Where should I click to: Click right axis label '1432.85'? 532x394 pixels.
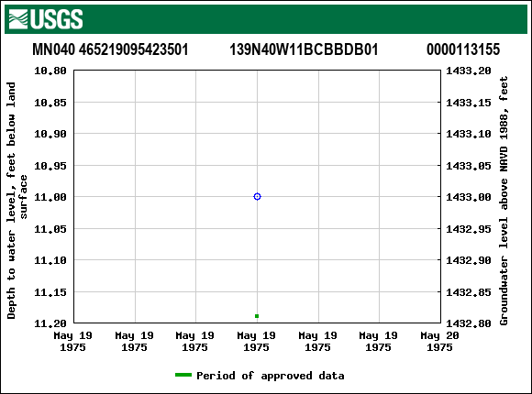tap(469, 292)
